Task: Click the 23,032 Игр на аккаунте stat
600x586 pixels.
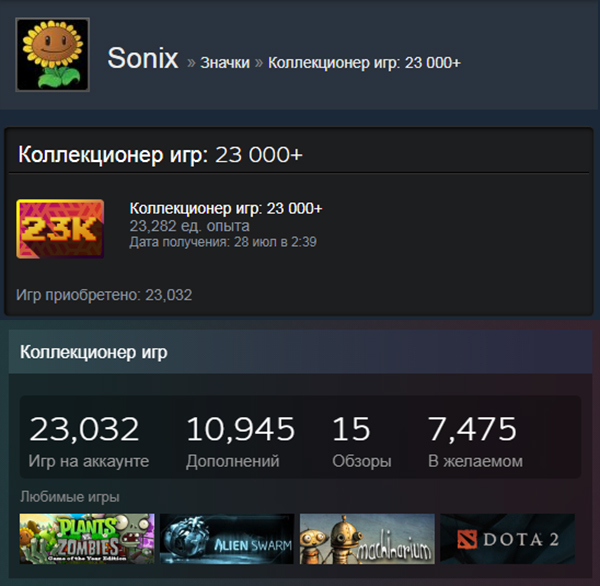Action: click(x=89, y=442)
